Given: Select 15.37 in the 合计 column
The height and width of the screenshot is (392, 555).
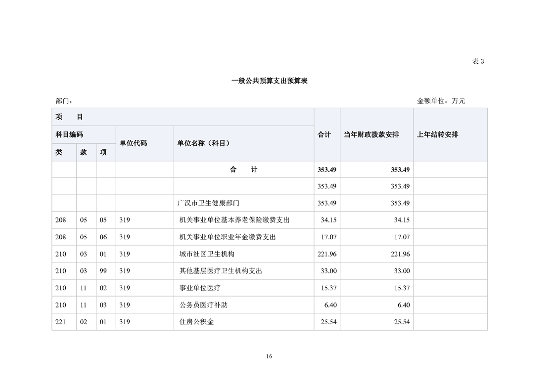Looking at the screenshot, I should [x=328, y=288].
